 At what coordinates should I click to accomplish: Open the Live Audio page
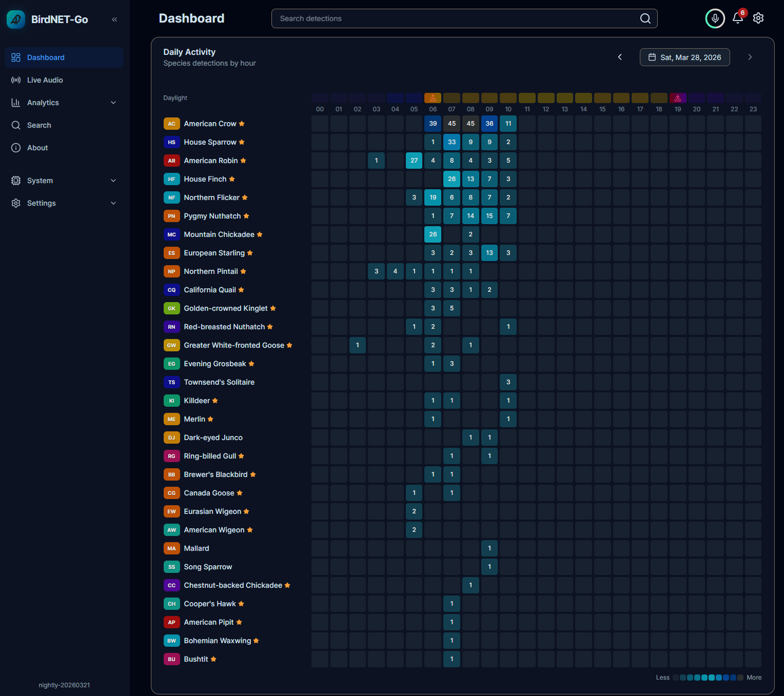45,80
